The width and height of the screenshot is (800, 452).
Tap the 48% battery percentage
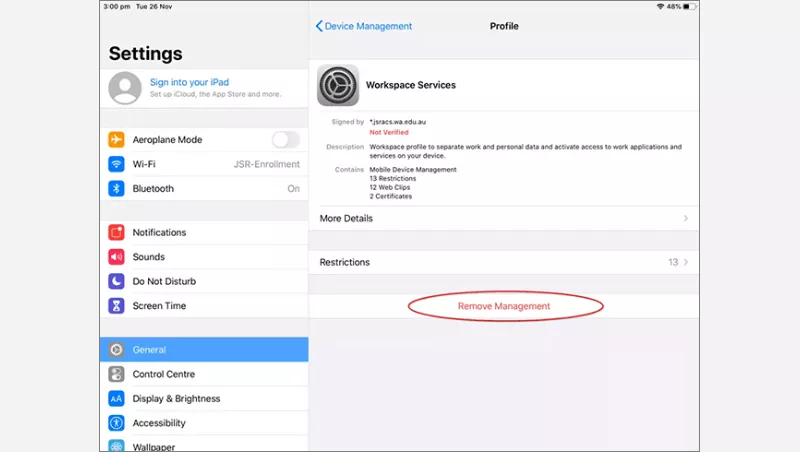click(x=673, y=7)
